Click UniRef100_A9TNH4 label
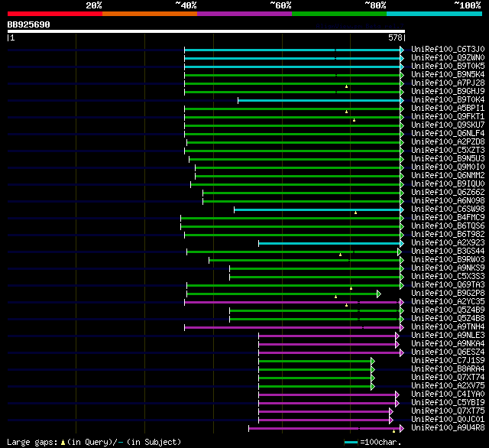The image size is (489, 448). click(x=448, y=327)
